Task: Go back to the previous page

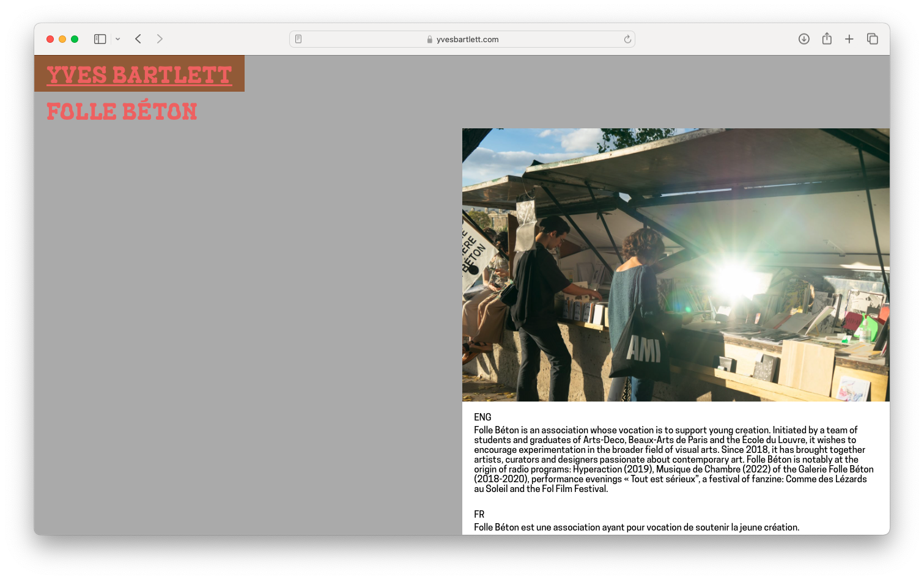Action: [x=138, y=39]
